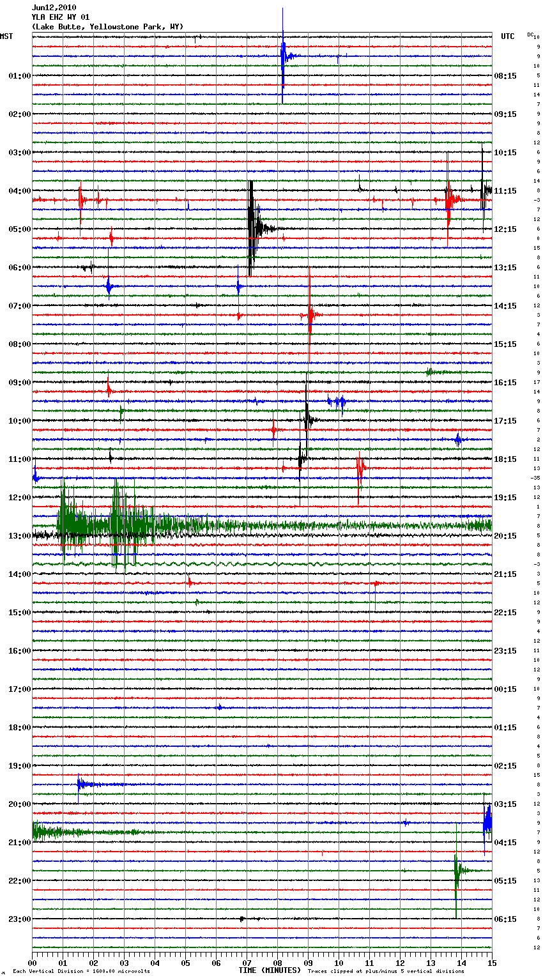Click the 15 minute tick on bottom axis
543x980 pixels.
click(492, 963)
